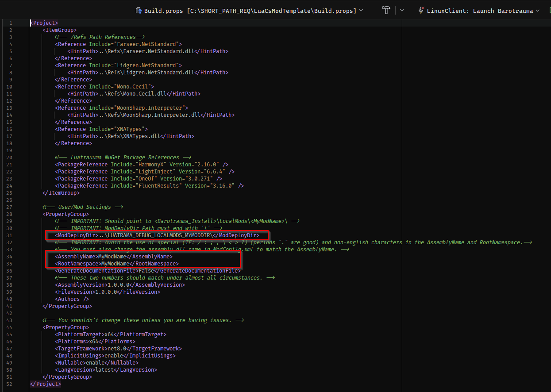Click the closing </ItemGroup> tag on line 25
This screenshot has height=392, width=551.
[x=61, y=192]
